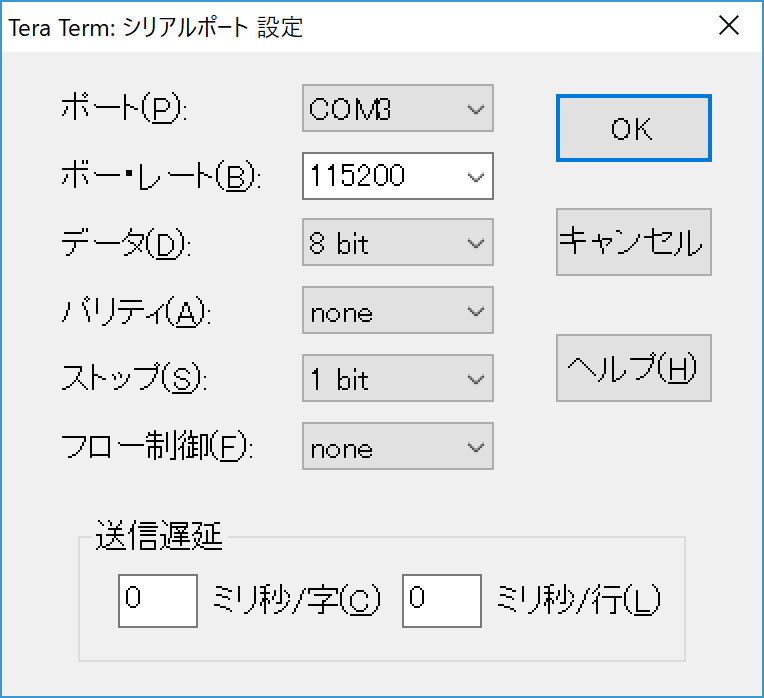Confirm settings with the OK button
Image resolution: width=764 pixels, height=698 pixels.
[x=633, y=128]
